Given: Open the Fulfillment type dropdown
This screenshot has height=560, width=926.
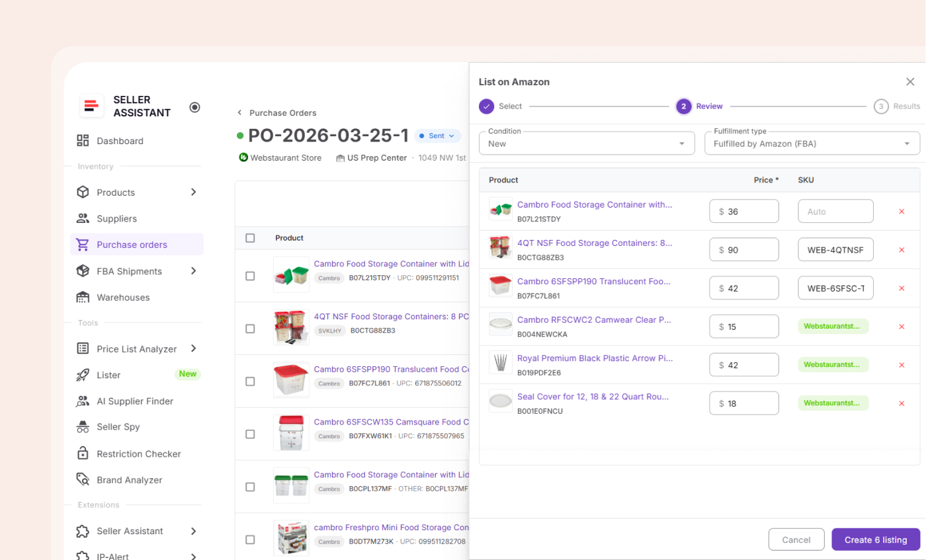Looking at the screenshot, I should point(812,143).
